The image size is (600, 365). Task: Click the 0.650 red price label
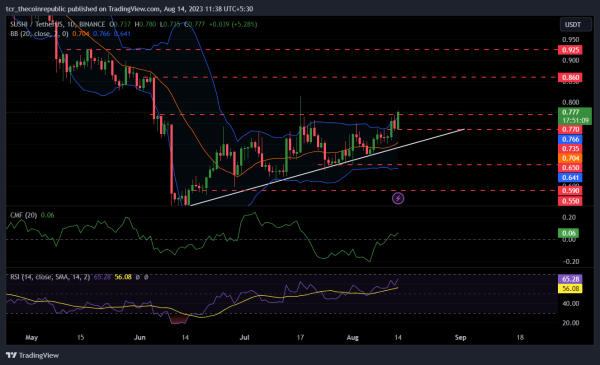(x=570, y=168)
